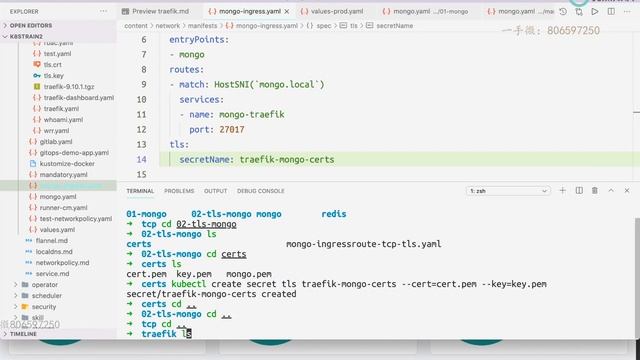Open traefik-dashboard.yaml in the explorer
This screenshot has width=640, height=360.
[x=79, y=98]
